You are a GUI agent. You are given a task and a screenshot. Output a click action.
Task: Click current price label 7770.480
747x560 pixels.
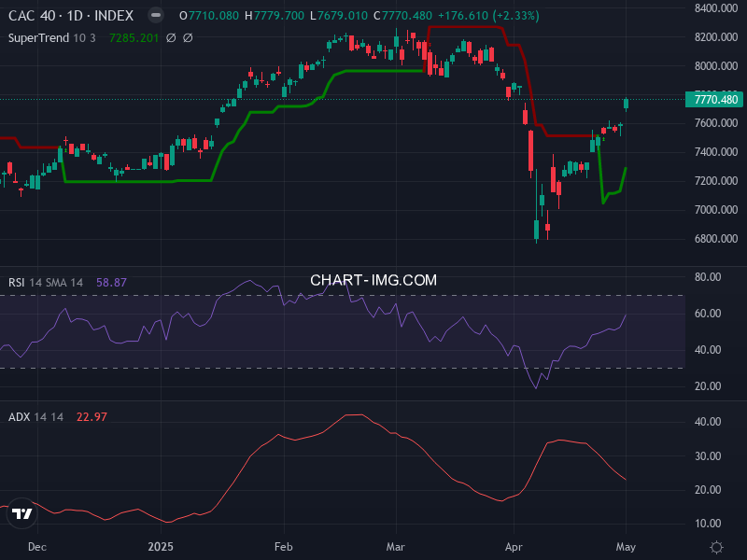coord(713,100)
